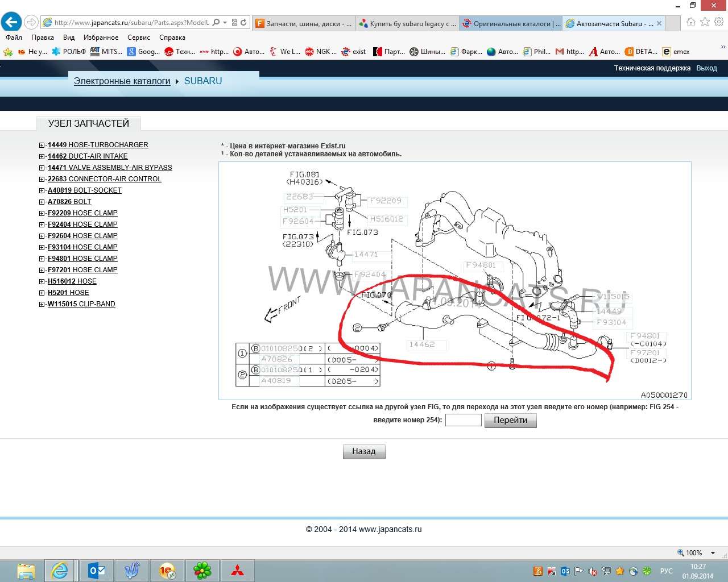Open the MITS... favorites bookmark
This screenshot has height=582, width=728.
point(106,52)
